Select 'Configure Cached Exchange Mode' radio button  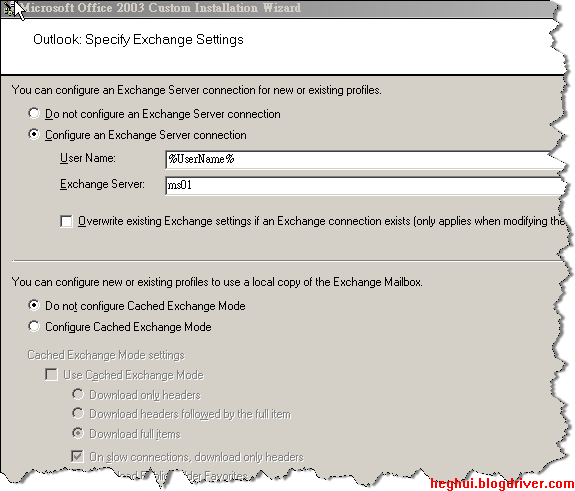pos(34,326)
